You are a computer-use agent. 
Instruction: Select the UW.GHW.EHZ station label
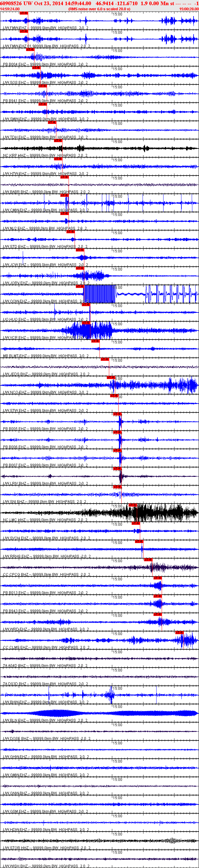pyautogui.click(x=46, y=757)
